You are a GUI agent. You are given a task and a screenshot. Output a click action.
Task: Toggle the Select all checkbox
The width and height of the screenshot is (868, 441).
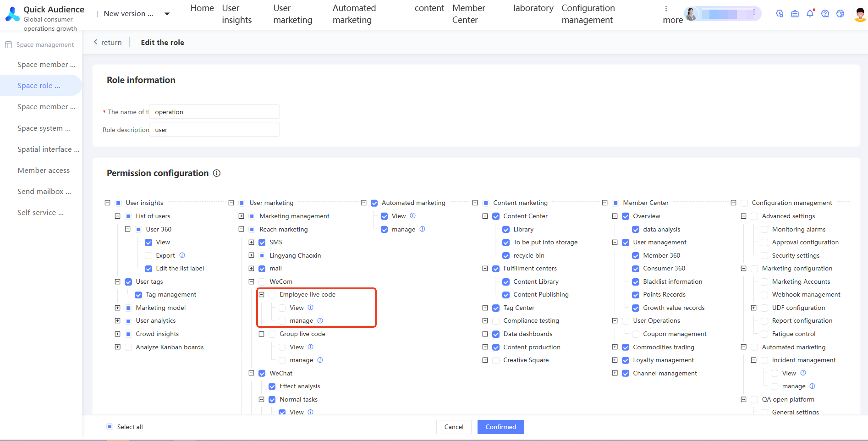click(x=110, y=427)
